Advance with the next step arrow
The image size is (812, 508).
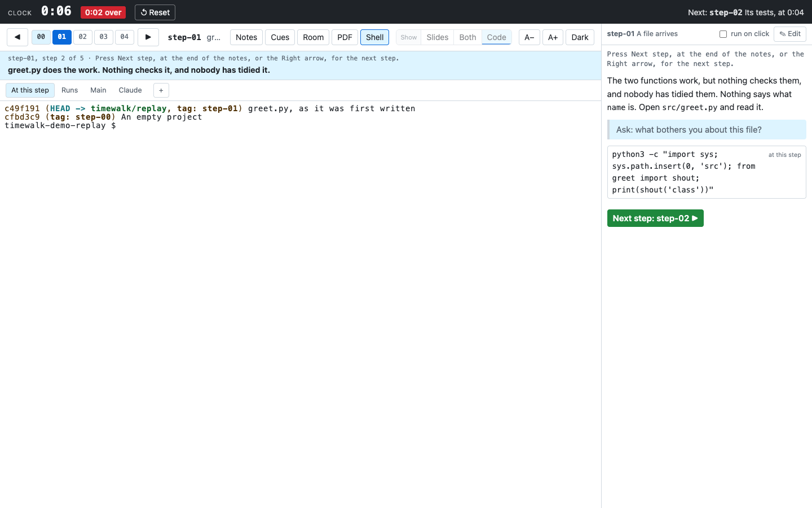coord(148,37)
